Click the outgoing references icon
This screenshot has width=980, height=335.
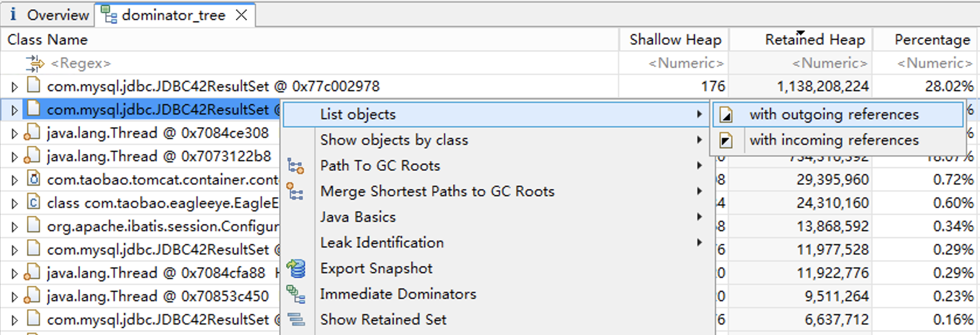pyautogui.click(x=726, y=115)
